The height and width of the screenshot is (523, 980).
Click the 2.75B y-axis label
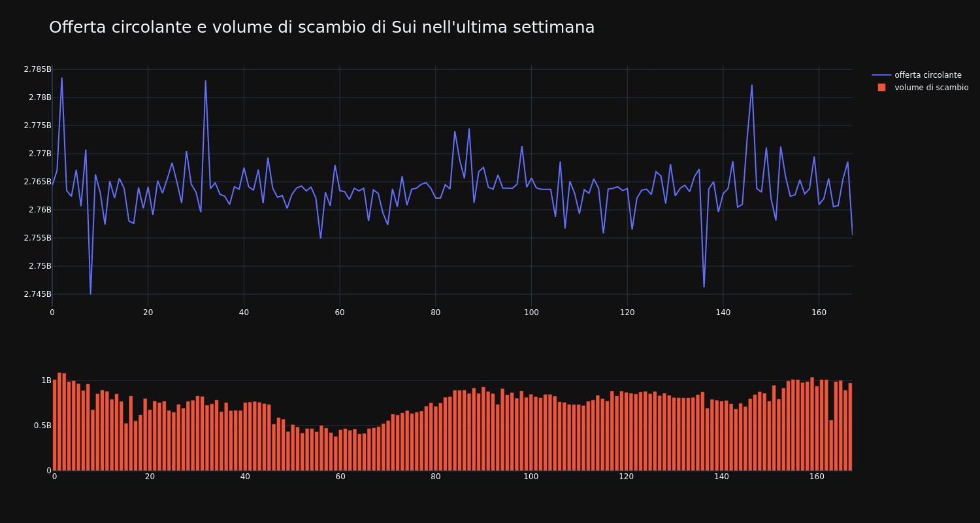pyautogui.click(x=40, y=266)
